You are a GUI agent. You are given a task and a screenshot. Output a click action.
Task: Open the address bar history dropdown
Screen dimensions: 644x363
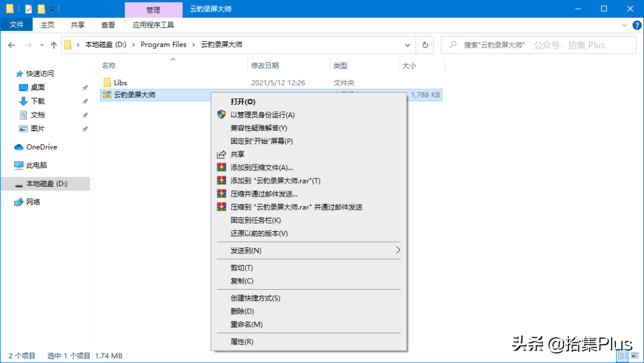click(407, 45)
